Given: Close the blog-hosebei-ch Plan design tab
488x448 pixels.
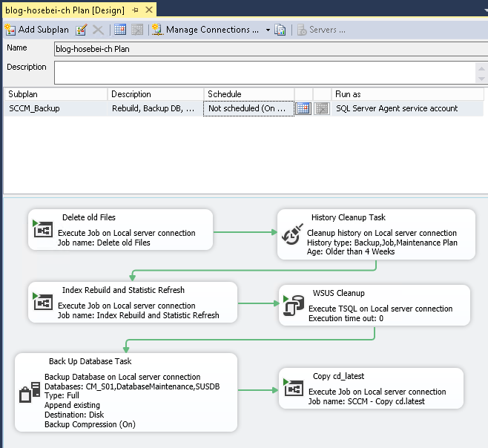Looking at the screenshot, I should click(x=149, y=10).
